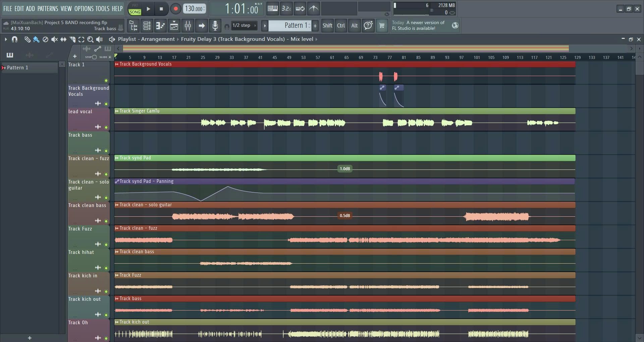Open Track synd Pad Panning clip menu
Screen dimensions: 644x342
tap(117, 181)
